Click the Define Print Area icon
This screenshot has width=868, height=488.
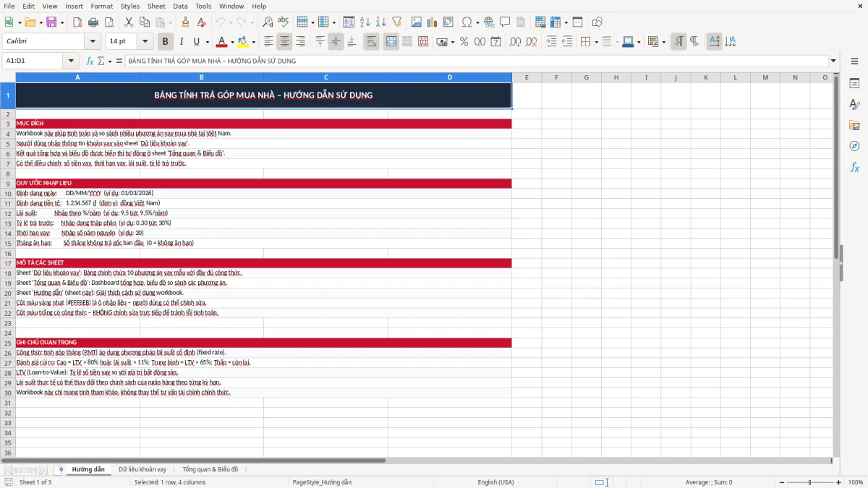click(x=540, y=22)
